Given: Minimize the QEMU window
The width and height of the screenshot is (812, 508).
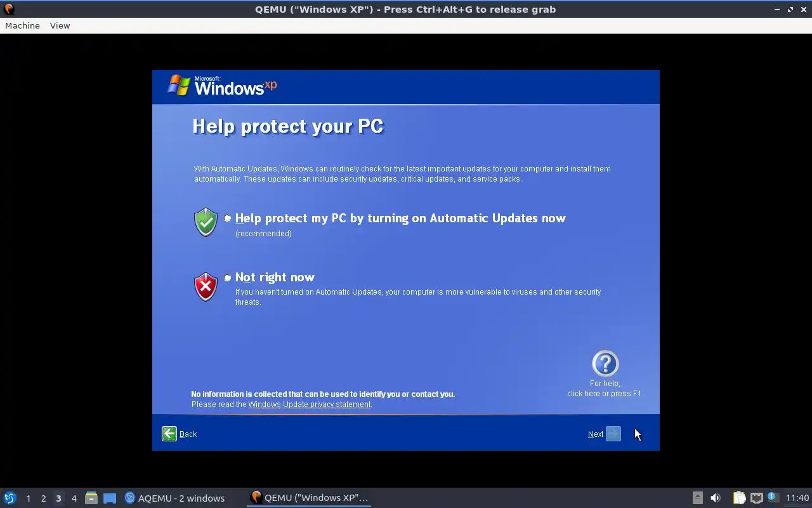Looking at the screenshot, I should pyautogui.click(x=777, y=10).
